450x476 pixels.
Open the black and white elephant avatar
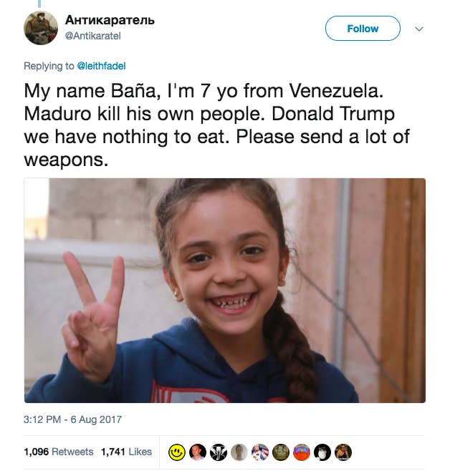pos(219,452)
